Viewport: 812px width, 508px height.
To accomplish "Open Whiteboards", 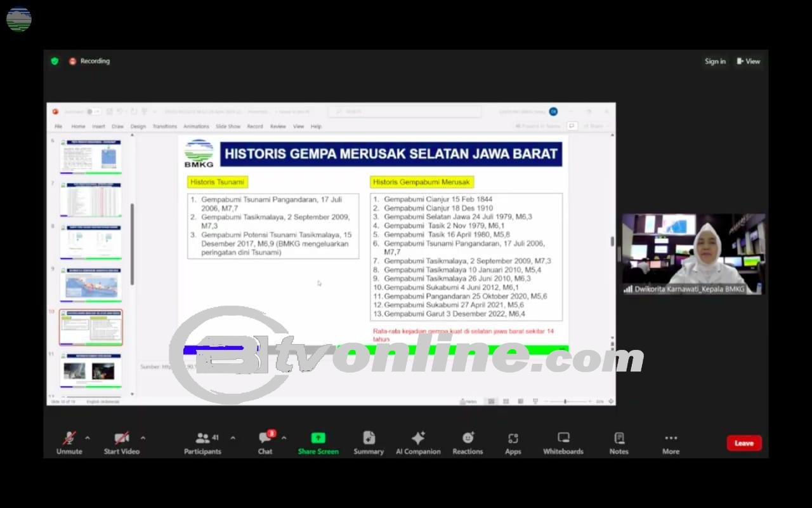I will pyautogui.click(x=563, y=438).
